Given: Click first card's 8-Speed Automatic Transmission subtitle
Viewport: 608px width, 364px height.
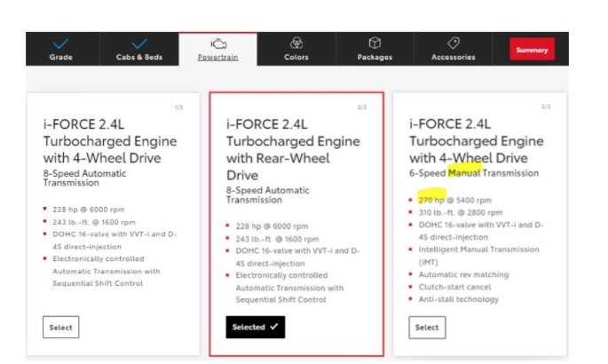Looking at the screenshot, I should pyautogui.click(x=84, y=178).
